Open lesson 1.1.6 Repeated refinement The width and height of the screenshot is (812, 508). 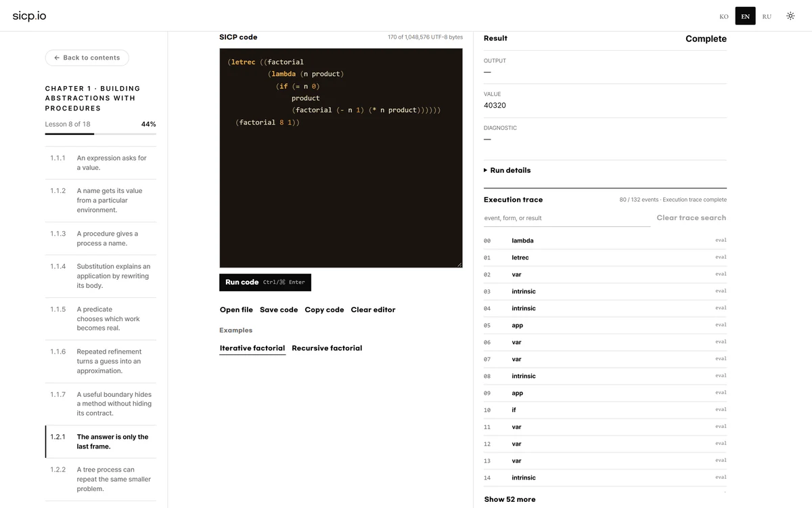click(101, 361)
